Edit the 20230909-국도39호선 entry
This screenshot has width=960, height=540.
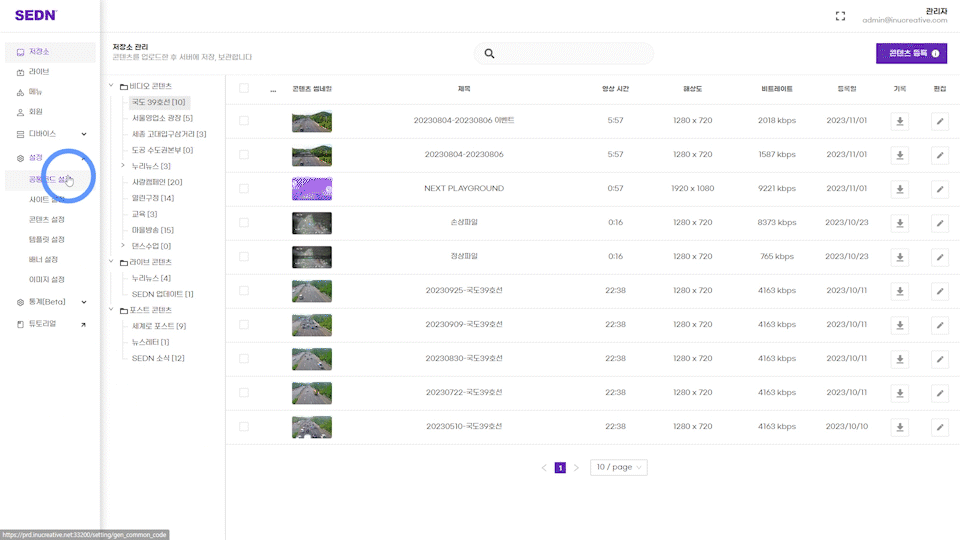(x=940, y=325)
